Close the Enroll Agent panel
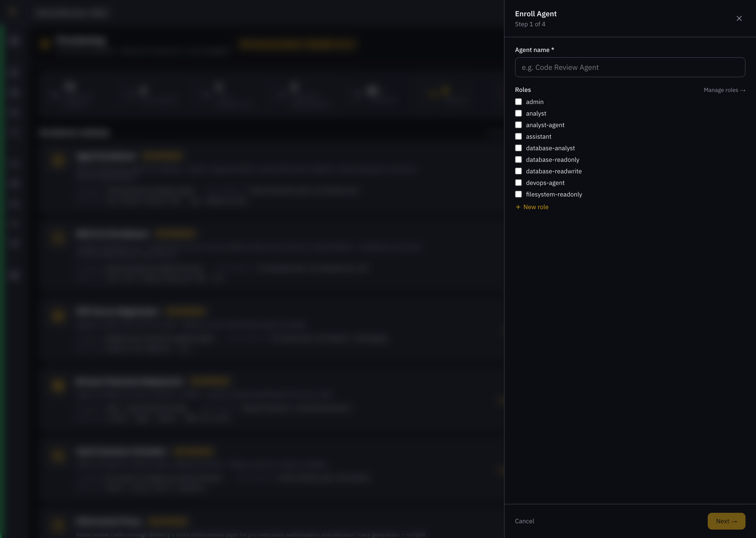756x538 pixels. tap(739, 19)
